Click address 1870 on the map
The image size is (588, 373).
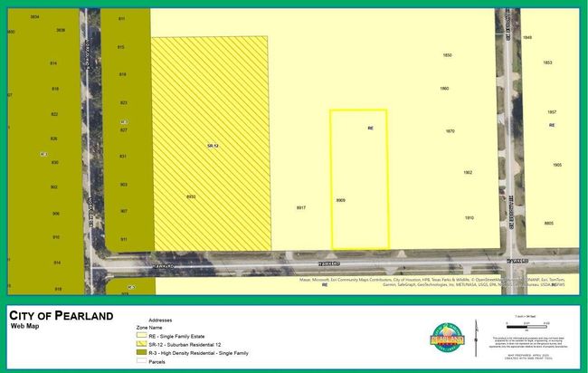pos(450,131)
